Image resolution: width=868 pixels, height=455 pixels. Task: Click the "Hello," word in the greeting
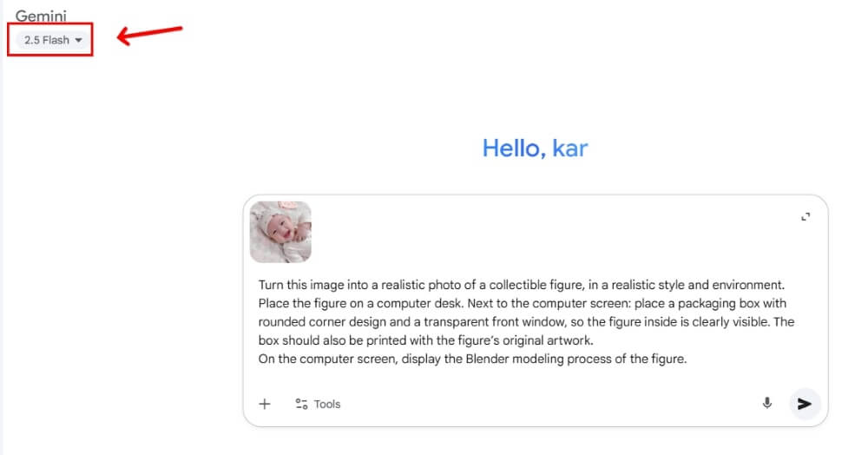(x=513, y=148)
